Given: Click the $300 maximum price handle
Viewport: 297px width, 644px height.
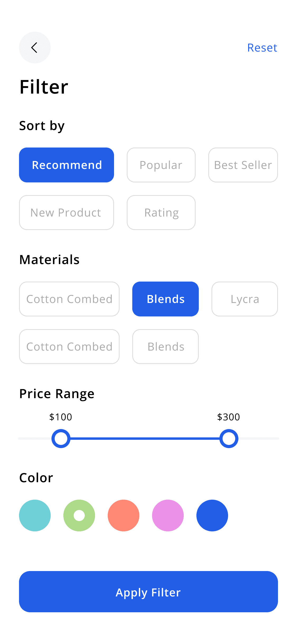Looking at the screenshot, I should coord(229,439).
